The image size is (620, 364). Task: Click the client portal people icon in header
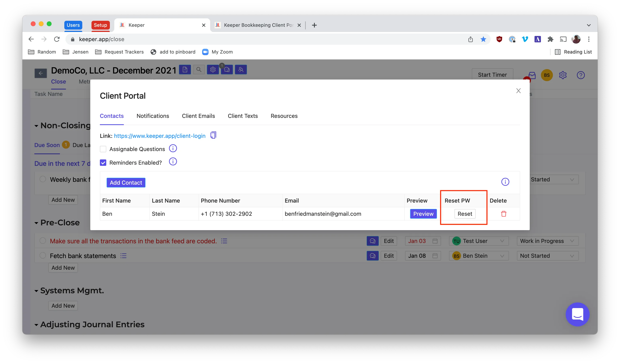[x=241, y=70]
